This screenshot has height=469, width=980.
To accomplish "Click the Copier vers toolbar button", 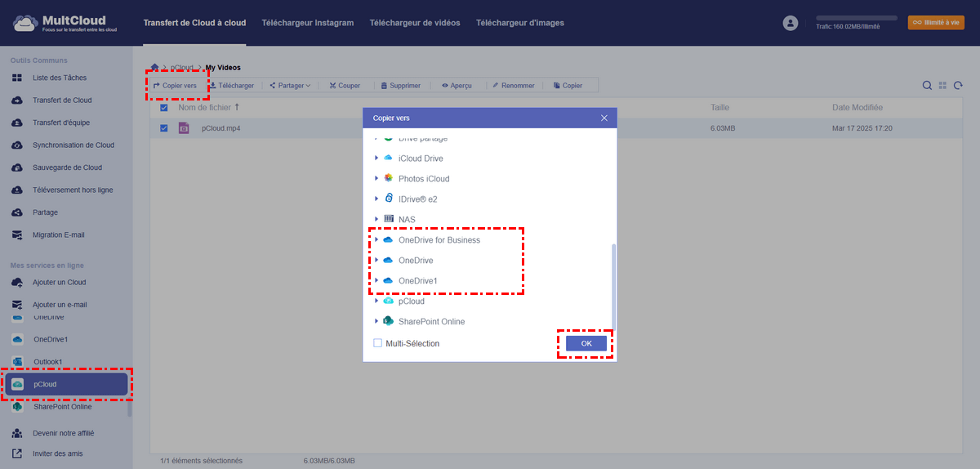I will point(175,86).
